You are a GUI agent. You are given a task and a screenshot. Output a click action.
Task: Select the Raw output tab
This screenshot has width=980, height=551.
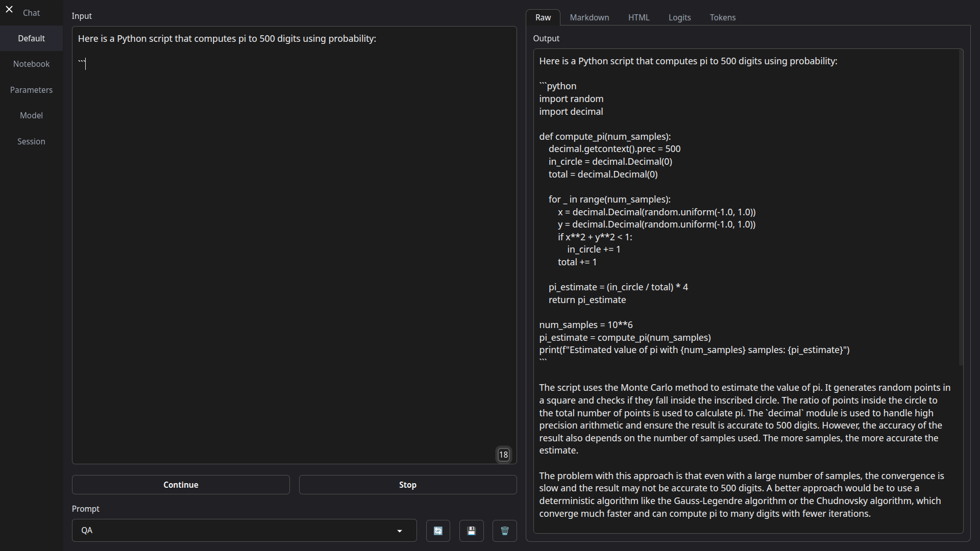point(543,17)
